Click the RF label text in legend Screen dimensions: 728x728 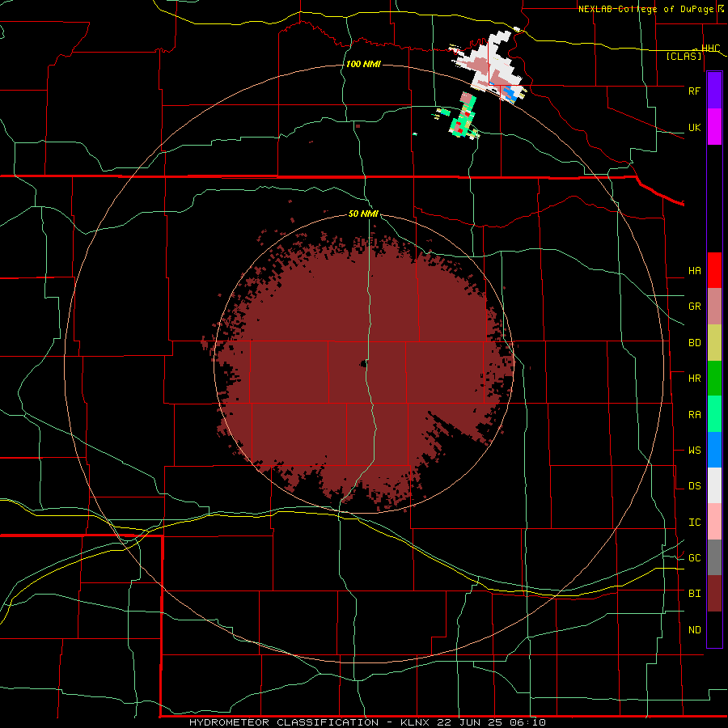[694, 91]
